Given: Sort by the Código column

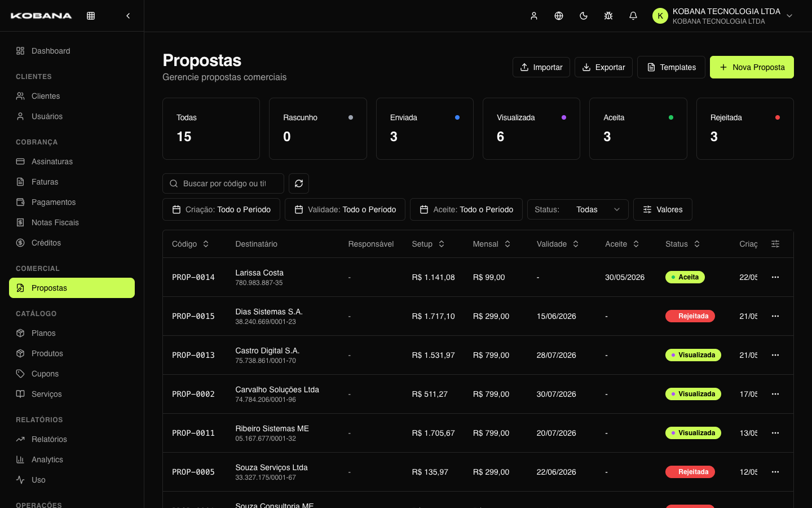Looking at the screenshot, I should coord(191,244).
